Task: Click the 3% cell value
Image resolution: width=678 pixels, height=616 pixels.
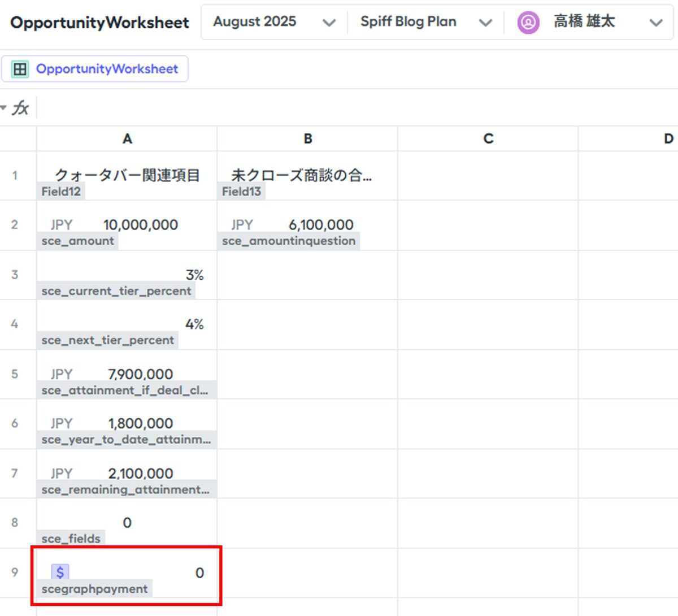Action: coord(194,275)
